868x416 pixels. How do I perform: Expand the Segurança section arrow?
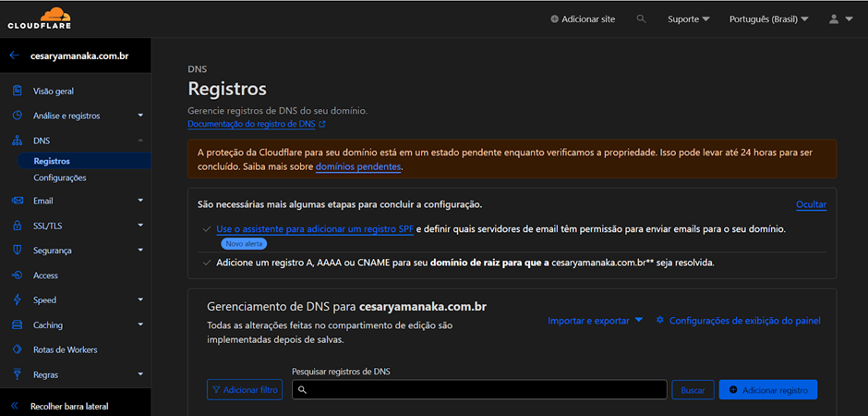(x=140, y=250)
